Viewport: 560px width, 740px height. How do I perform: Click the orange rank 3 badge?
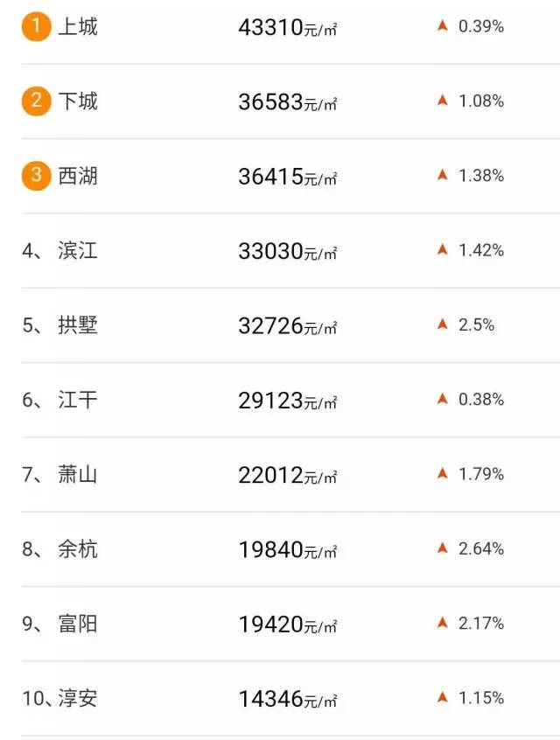tap(36, 175)
